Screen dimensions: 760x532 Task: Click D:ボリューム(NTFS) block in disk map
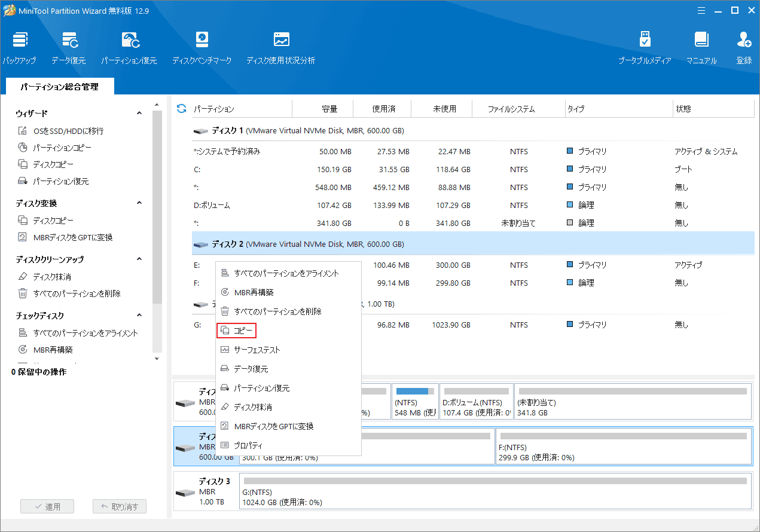pos(477,402)
